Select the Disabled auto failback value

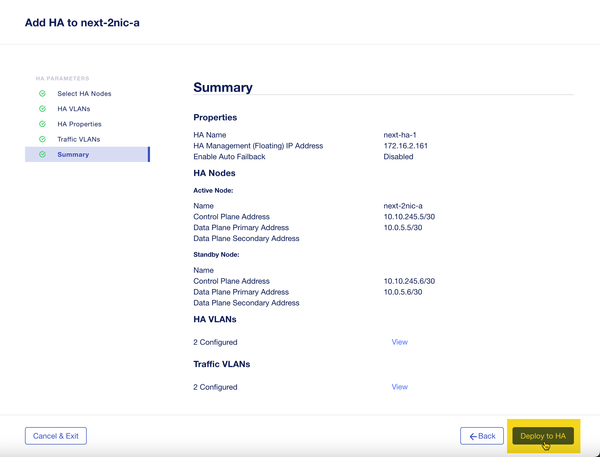pyautogui.click(x=398, y=157)
